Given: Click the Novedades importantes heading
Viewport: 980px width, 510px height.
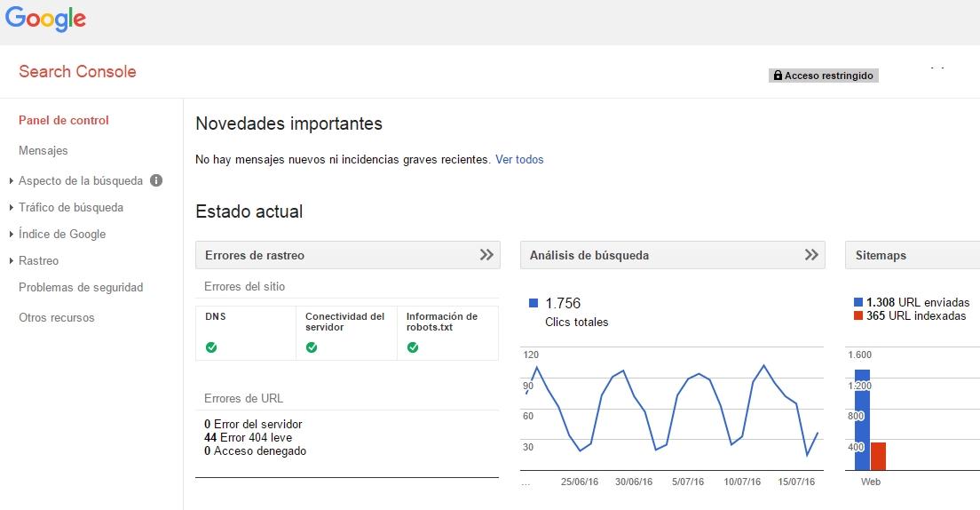Looking at the screenshot, I should (288, 124).
